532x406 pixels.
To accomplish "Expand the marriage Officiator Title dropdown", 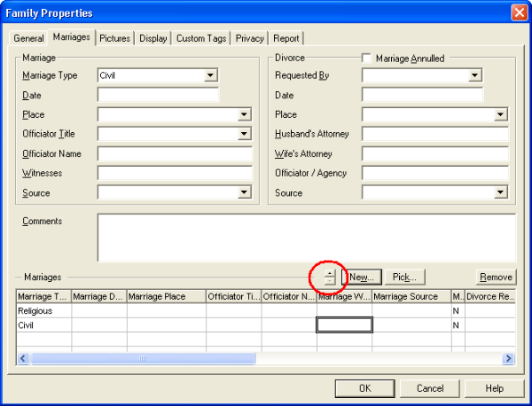I will point(245,134).
